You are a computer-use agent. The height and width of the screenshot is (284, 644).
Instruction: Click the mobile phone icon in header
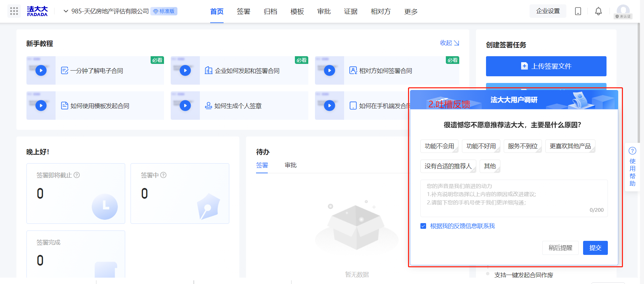coord(578,11)
